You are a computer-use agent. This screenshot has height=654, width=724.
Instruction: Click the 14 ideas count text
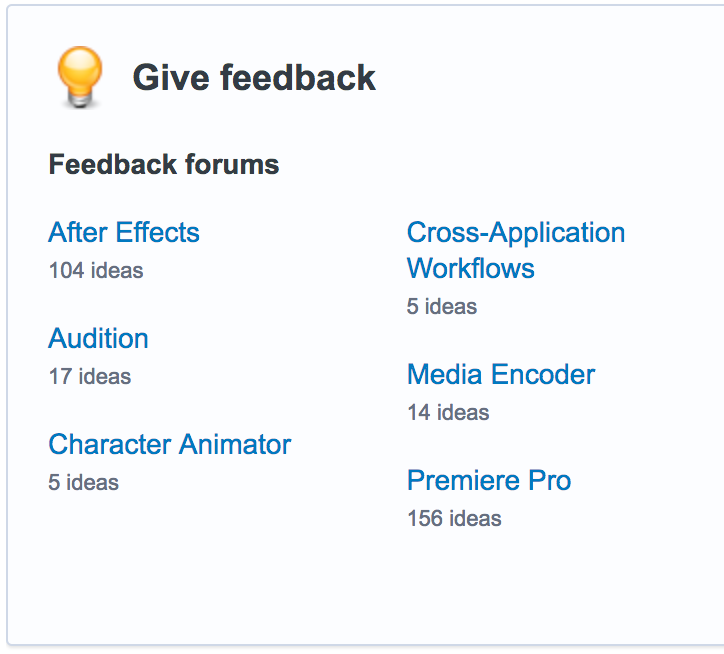coord(448,412)
